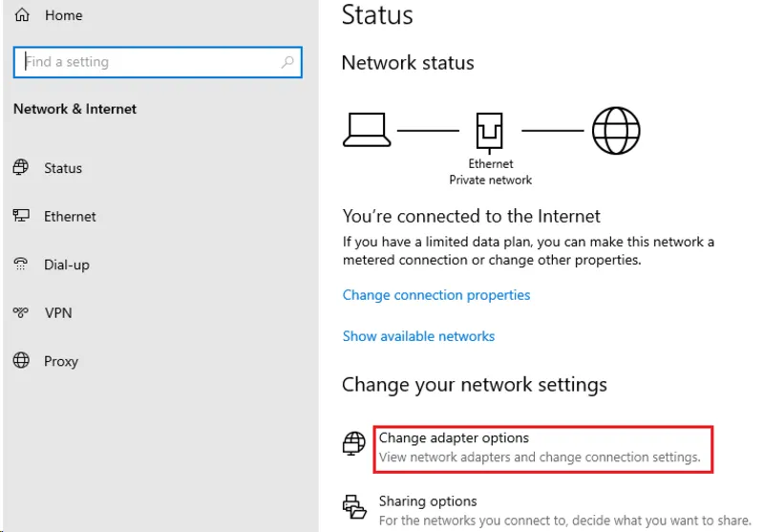Viewport: 764px width, 532px height.
Task: Go to the VPN settings section
Action: (x=57, y=312)
